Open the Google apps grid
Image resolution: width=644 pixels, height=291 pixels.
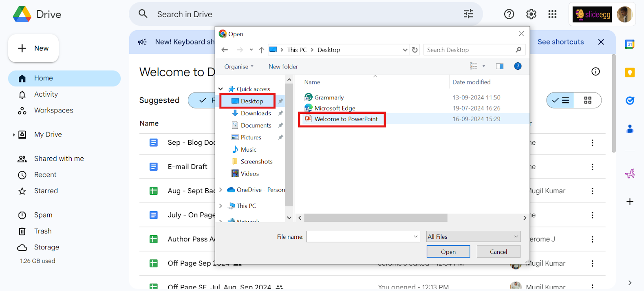[552, 14]
